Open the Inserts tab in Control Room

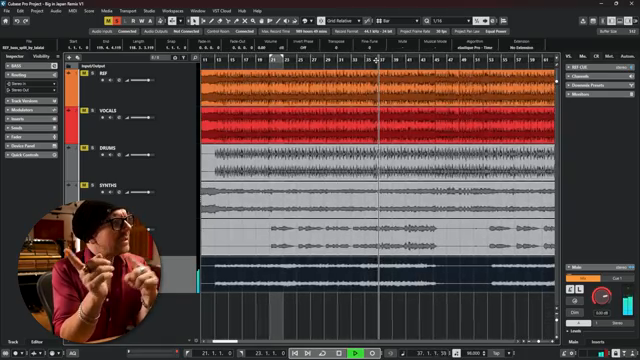(x=598, y=342)
